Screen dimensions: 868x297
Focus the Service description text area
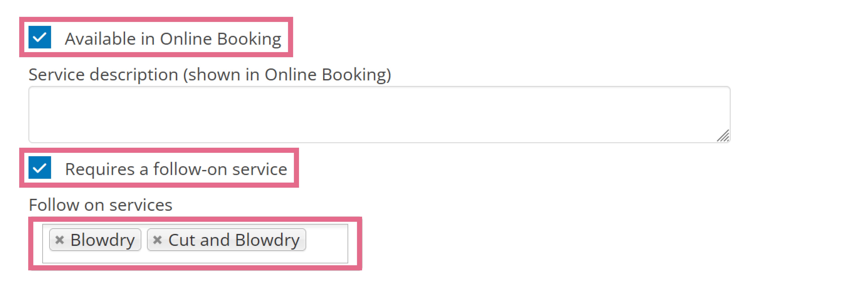(x=379, y=114)
